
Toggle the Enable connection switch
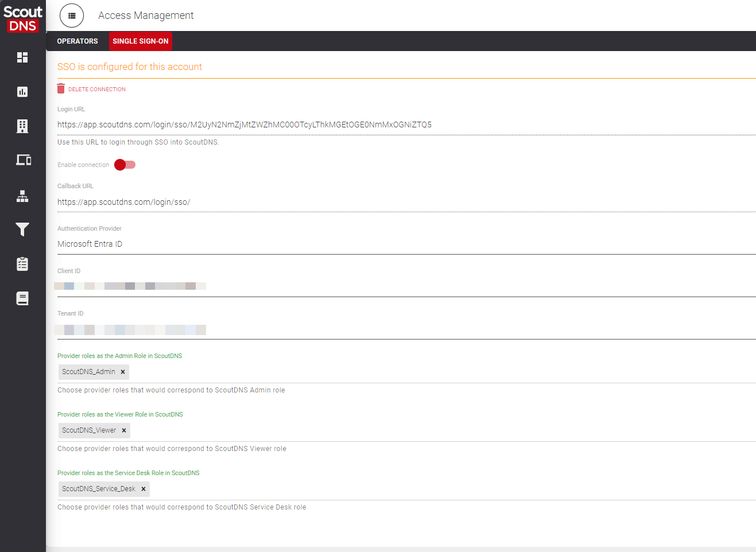pos(125,165)
